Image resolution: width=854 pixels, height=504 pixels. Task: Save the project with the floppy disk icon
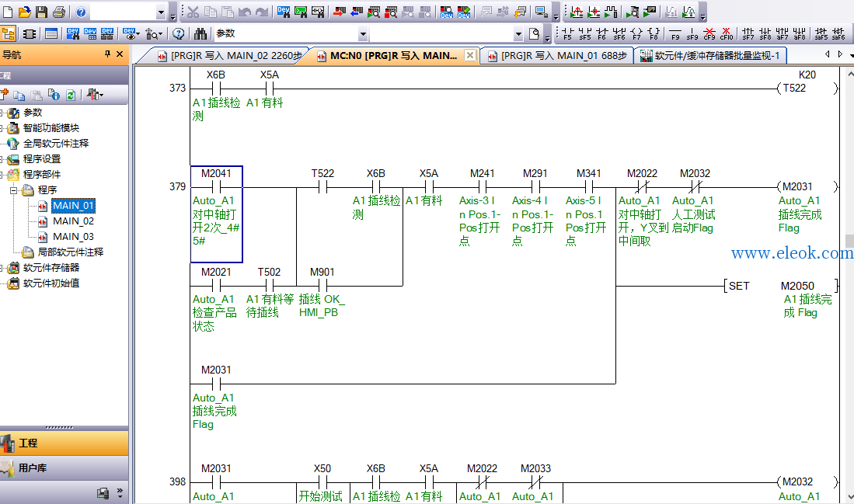[41, 12]
